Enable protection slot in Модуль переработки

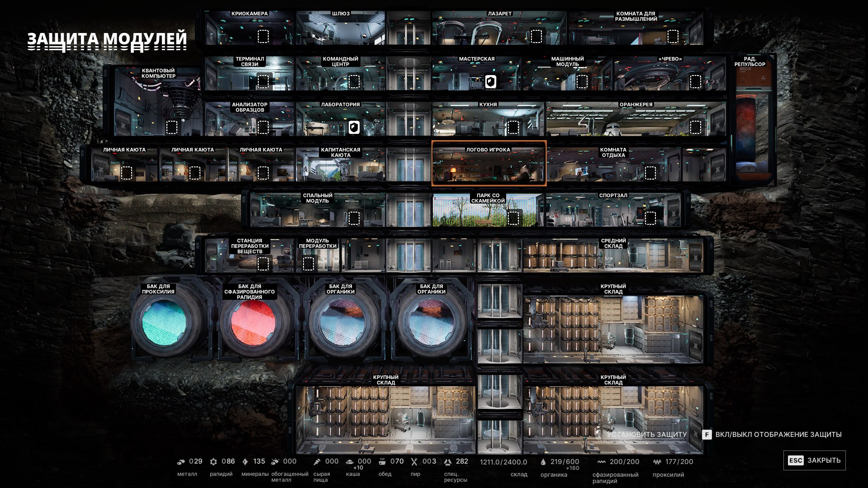click(x=308, y=264)
